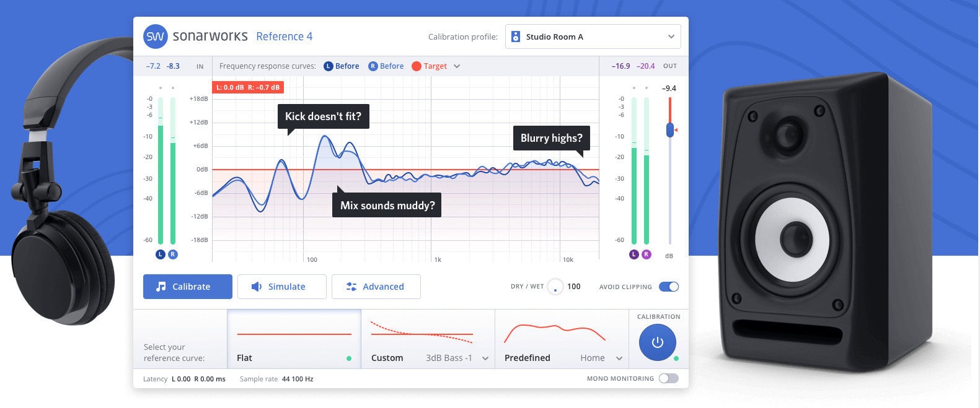Click the Calibrate button

[x=188, y=287]
